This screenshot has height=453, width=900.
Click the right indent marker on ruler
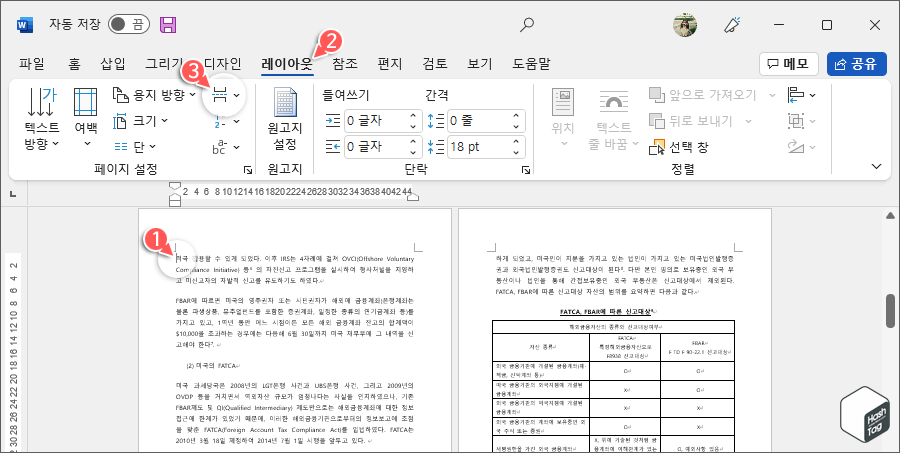pos(413,197)
